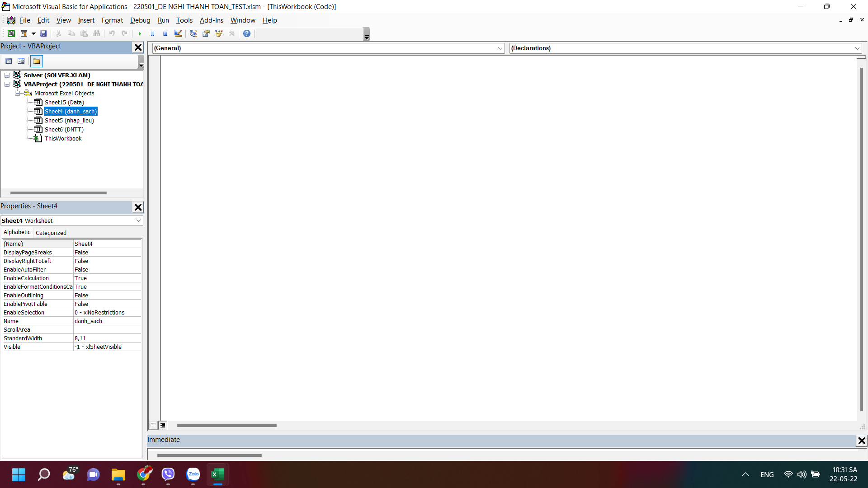
Task: Open Zalo app from taskbar
Action: click(193, 474)
